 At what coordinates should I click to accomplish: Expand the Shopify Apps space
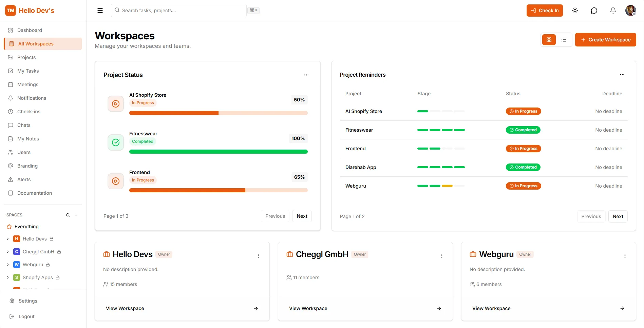pos(8,277)
